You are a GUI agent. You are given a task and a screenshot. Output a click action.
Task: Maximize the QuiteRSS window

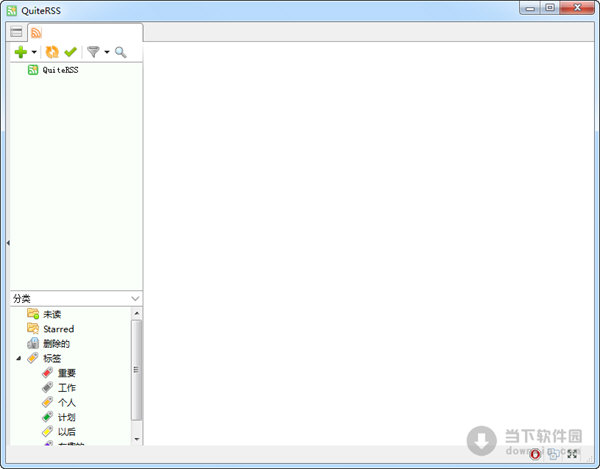point(550,8)
